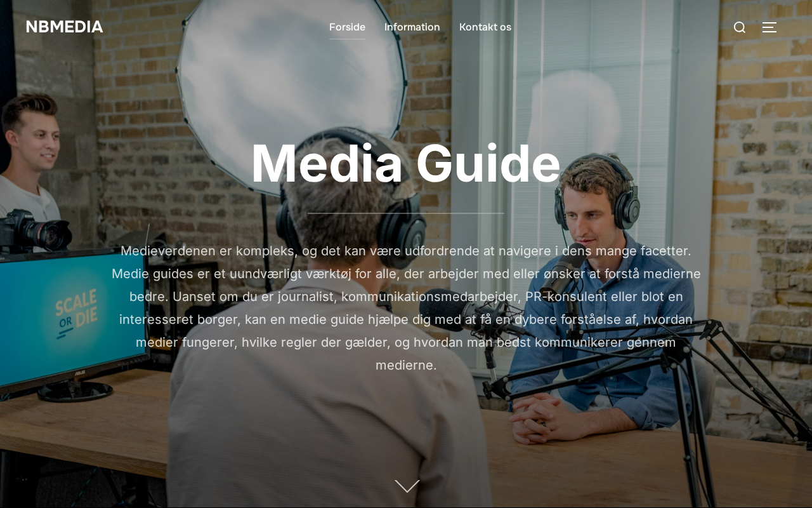This screenshot has height=508, width=812.
Task: Open the hamburger menu icon
Action: (769, 27)
